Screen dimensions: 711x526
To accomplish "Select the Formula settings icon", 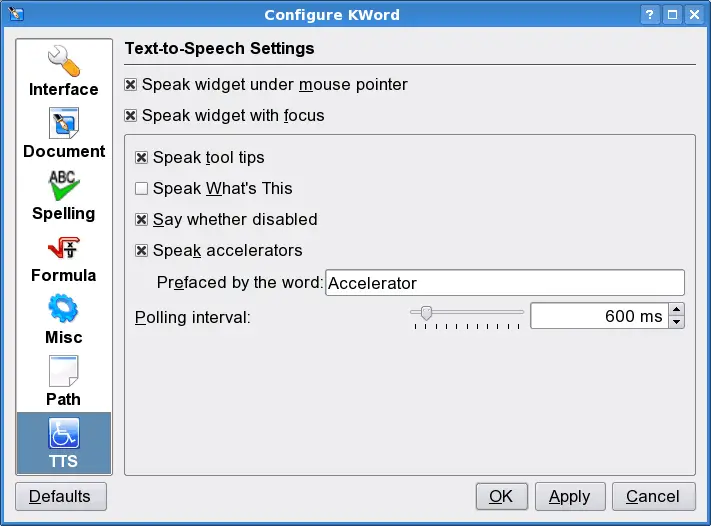I will click(64, 248).
